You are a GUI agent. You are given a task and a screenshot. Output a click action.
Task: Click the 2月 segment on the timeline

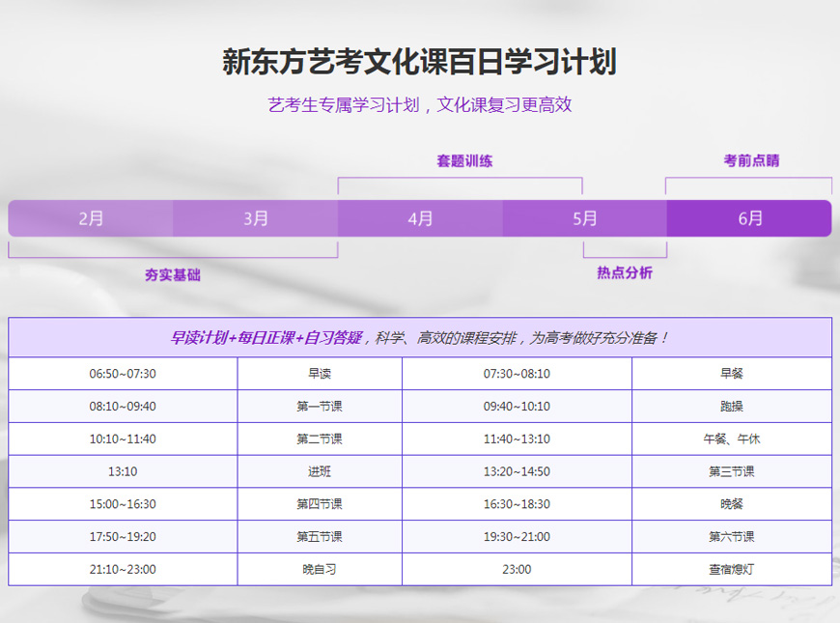91,218
